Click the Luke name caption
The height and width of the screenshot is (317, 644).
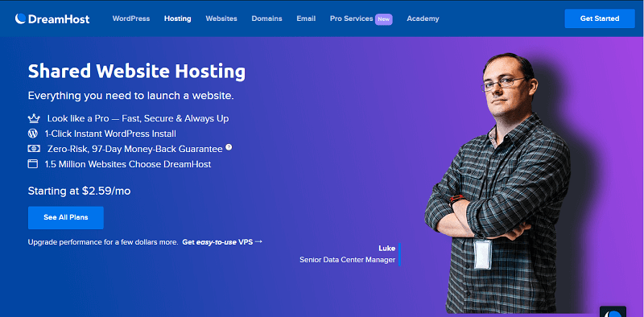tap(387, 249)
